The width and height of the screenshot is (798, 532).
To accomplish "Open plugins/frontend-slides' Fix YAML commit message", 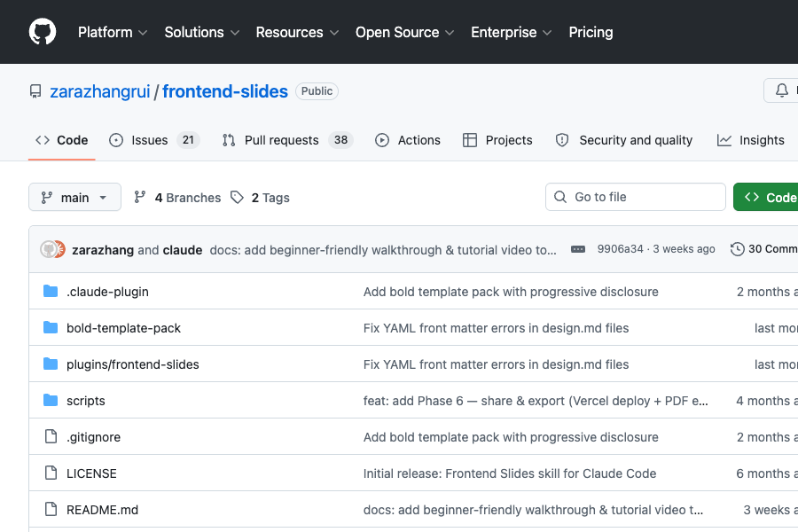I will [497, 364].
